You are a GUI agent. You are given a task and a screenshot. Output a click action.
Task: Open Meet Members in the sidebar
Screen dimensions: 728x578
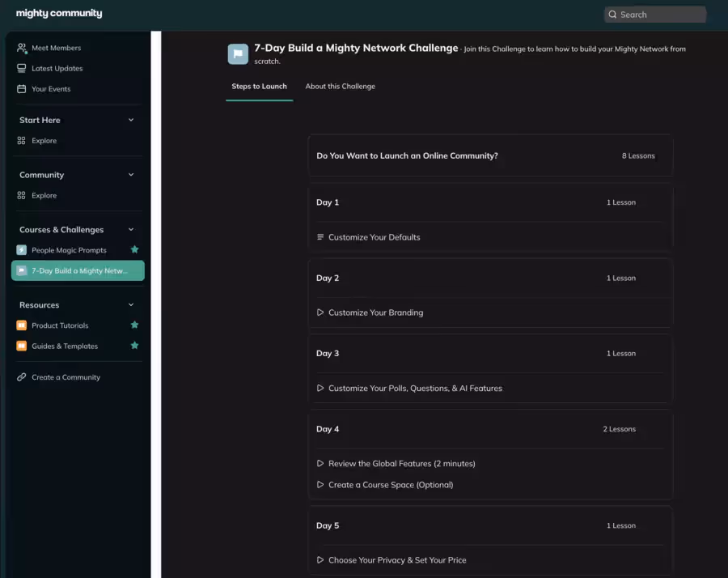click(x=78, y=48)
